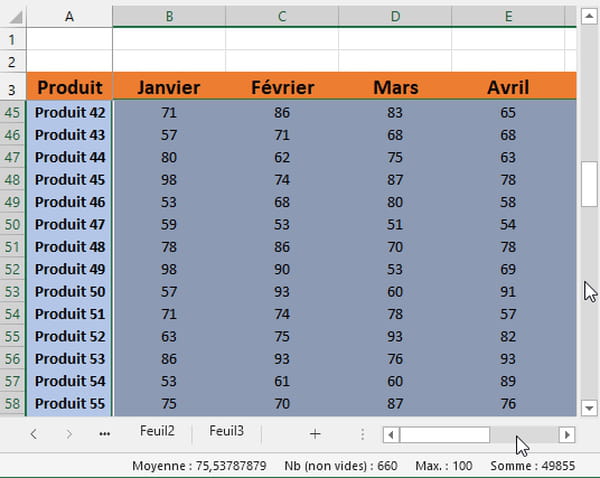Click the horizontal scrollbar left arrow
This screenshot has width=600, height=478.
391,435
